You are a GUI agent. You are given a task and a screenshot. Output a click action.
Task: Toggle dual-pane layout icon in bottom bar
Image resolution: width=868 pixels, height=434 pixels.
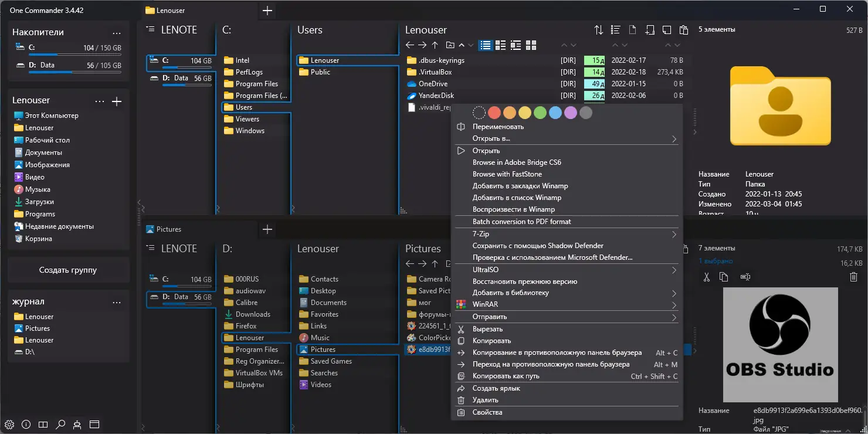click(x=43, y=424)
